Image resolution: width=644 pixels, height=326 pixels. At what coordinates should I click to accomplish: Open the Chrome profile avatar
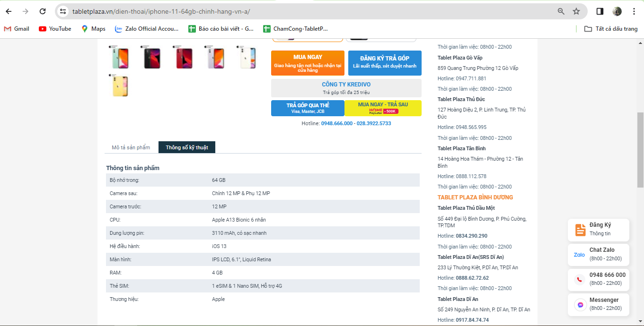617,11
